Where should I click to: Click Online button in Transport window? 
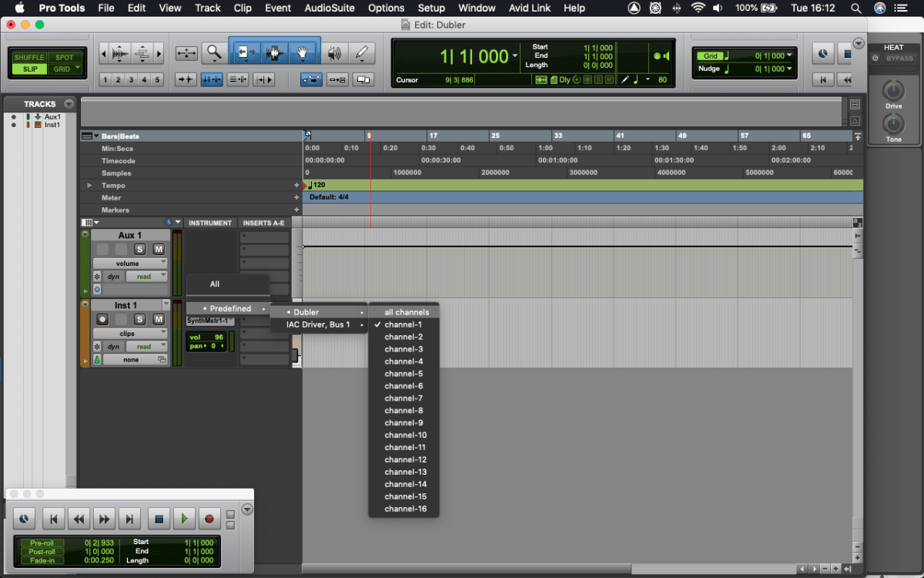coord(25,519)
